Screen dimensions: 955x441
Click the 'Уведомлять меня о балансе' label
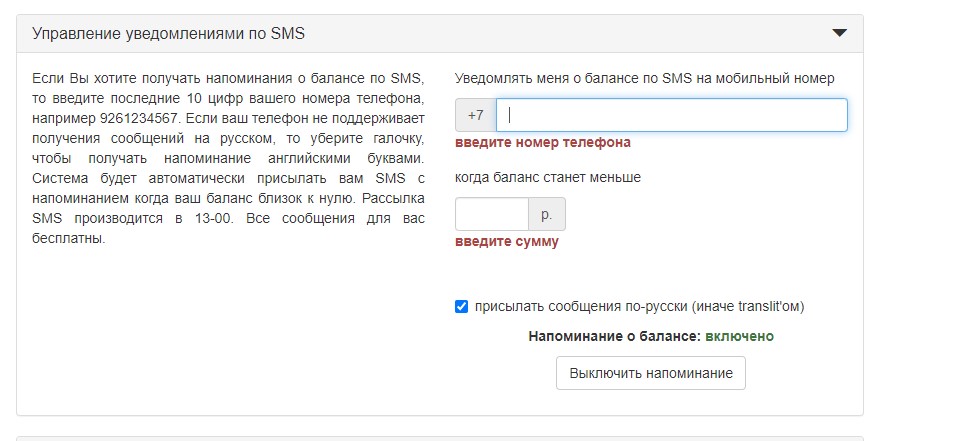pyautogui.click(x=644, y=78)
